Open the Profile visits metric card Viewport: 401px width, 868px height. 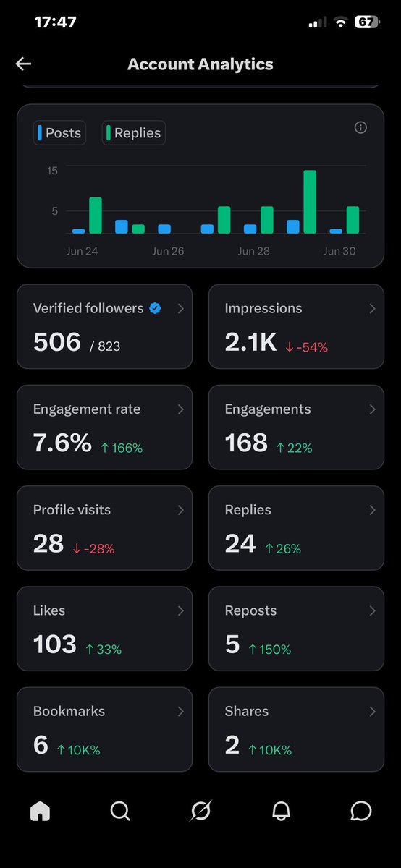click(x=105, y=528)
